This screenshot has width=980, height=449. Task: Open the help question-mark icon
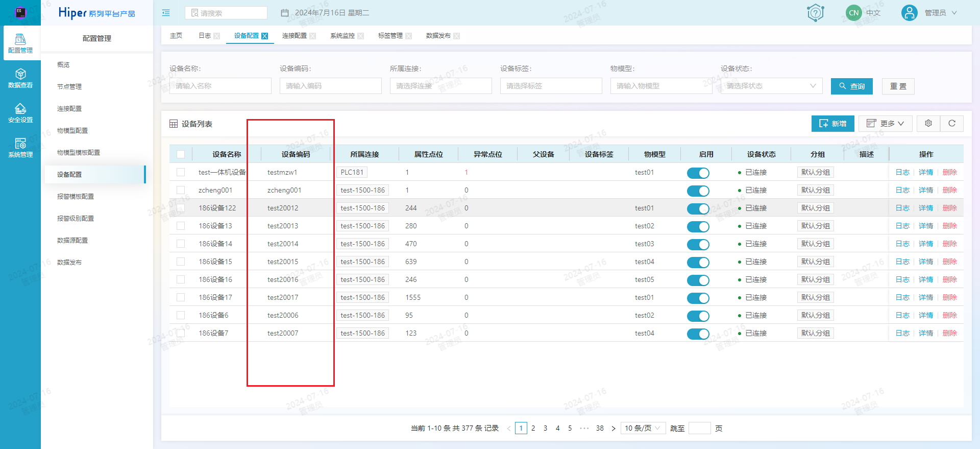[x=816, y=13]
